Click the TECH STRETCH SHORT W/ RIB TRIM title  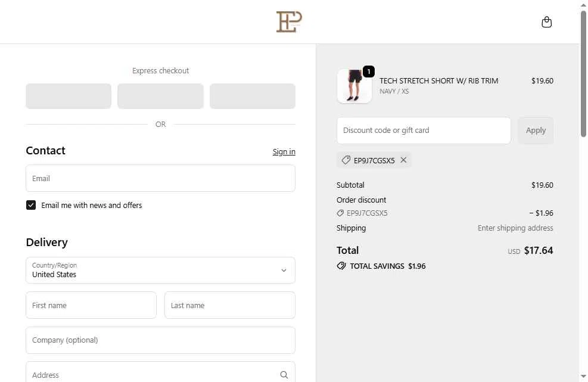[438, 80]
